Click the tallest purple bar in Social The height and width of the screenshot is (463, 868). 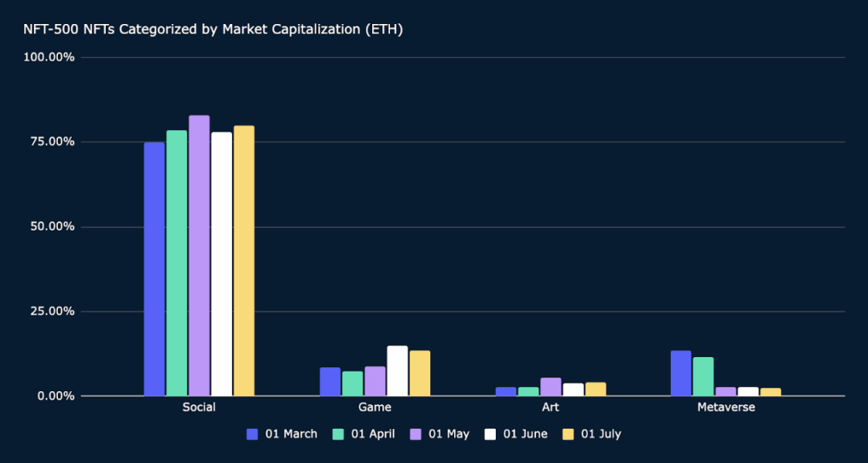(199, 255)
